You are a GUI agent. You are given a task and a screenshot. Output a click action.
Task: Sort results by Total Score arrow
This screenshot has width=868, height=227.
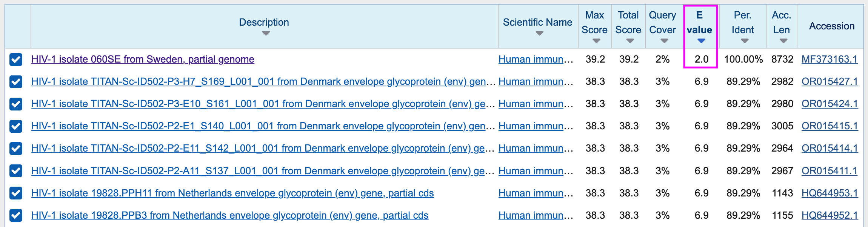pos(630,41)
